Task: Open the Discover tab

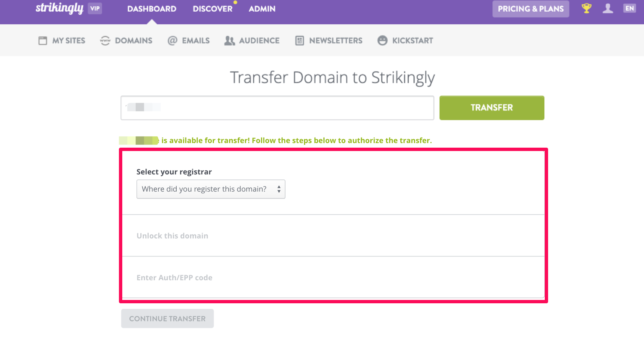Action: (x=212, y=9)
